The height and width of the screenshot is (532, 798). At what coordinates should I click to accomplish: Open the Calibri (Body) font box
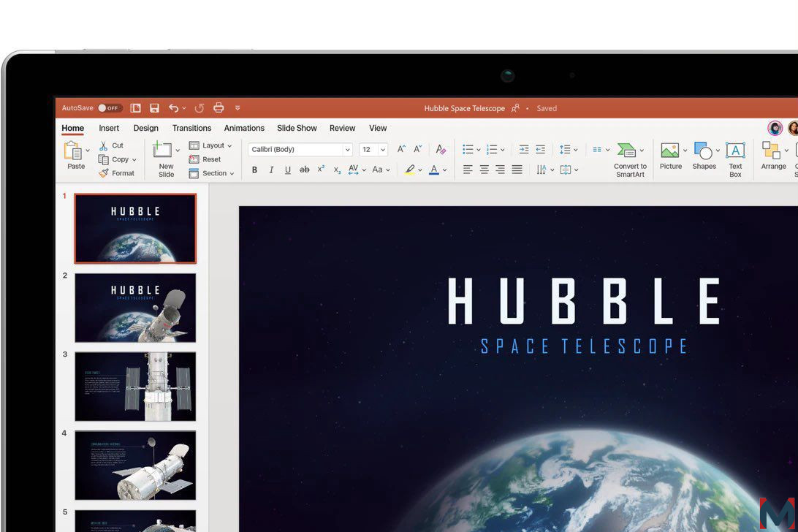click(300, 149)
